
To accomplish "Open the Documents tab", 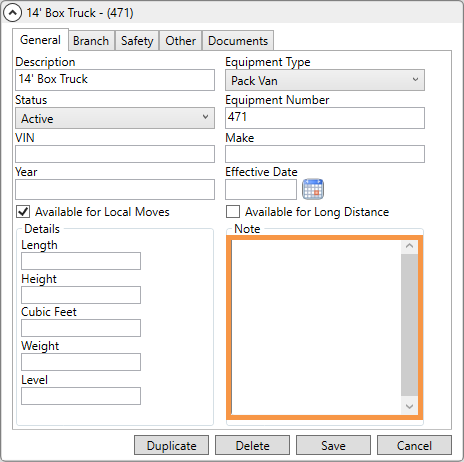I will coord(238,41).
